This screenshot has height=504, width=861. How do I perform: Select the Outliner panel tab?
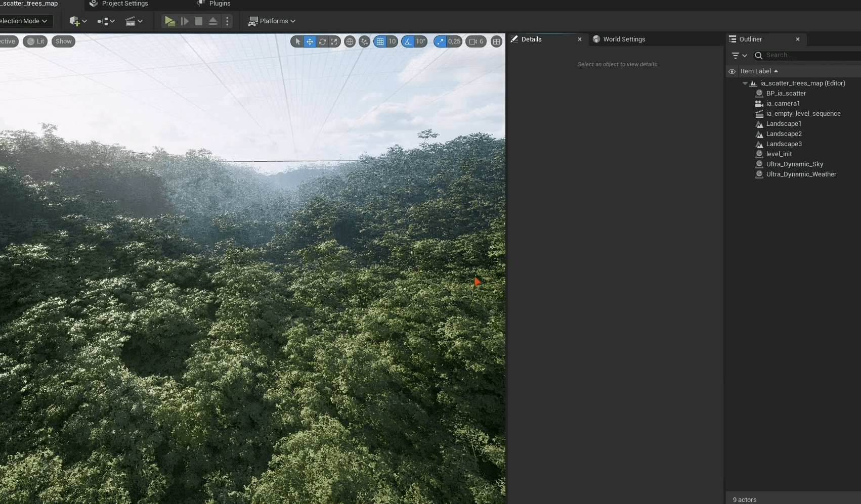pyautogui.click(x=750, y=39)
